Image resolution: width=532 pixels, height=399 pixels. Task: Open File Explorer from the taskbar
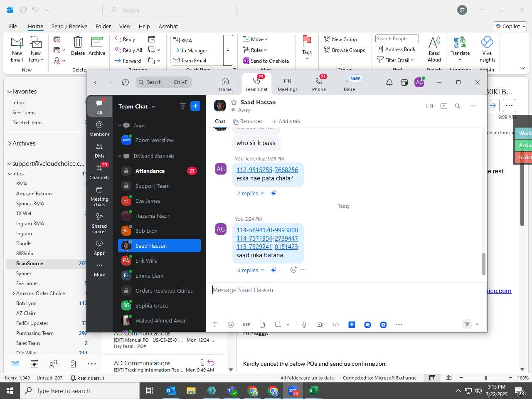tap(191, 391)
